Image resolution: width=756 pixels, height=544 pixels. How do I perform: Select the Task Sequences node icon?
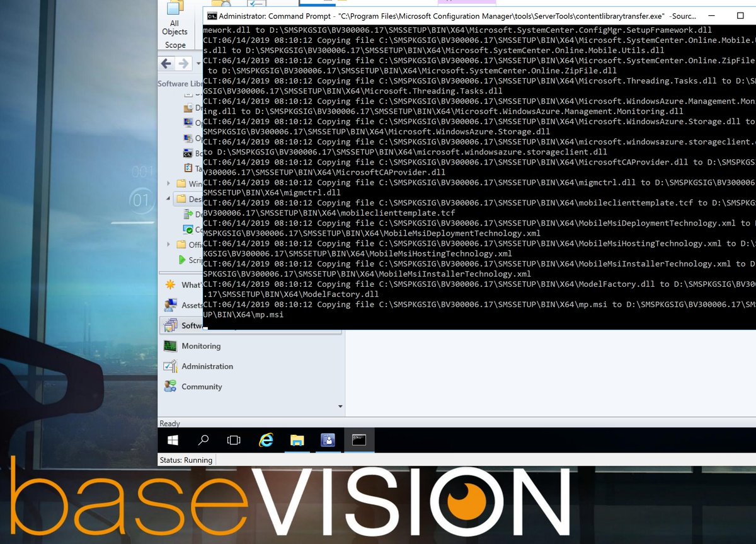[x=188, y=168]
